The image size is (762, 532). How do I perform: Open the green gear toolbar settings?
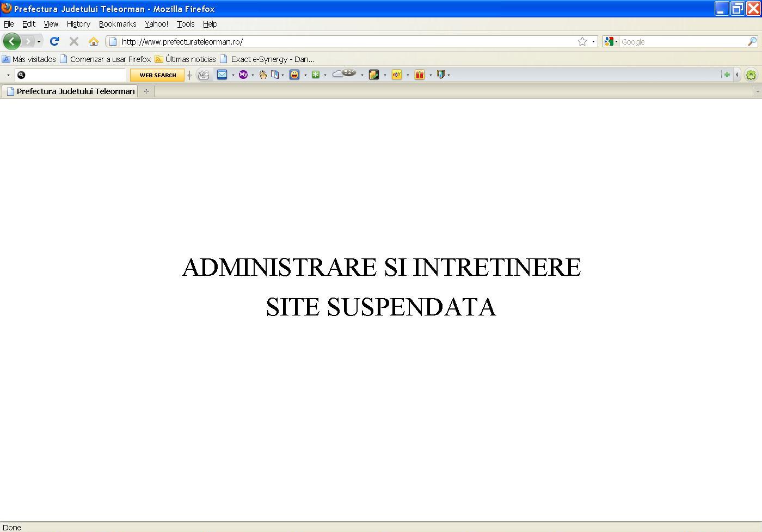pyautogui.click(x=751, y=75)
